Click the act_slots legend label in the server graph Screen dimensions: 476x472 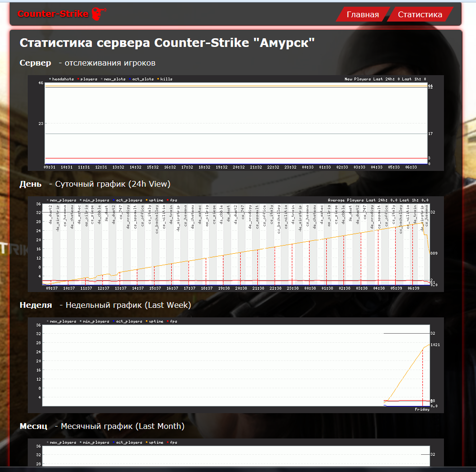point(143,79)
